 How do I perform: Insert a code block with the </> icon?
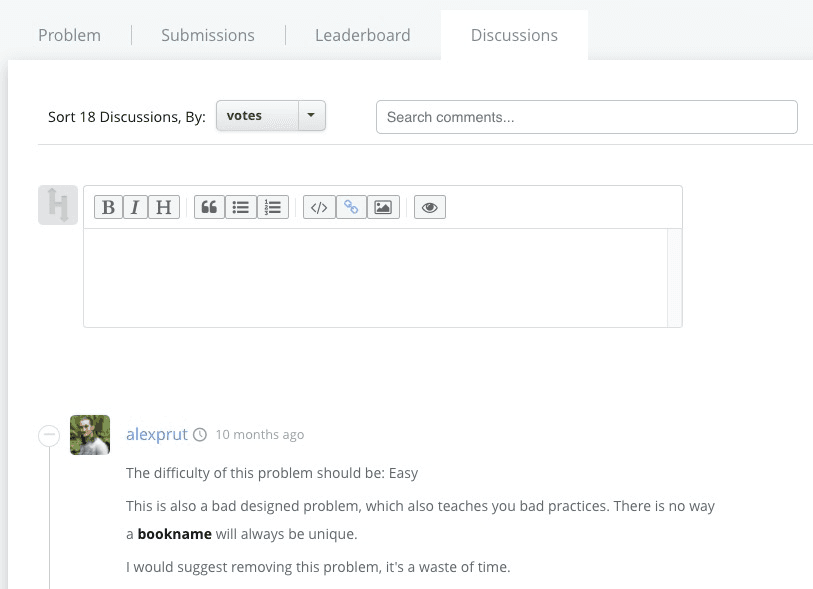coord(319,207)
